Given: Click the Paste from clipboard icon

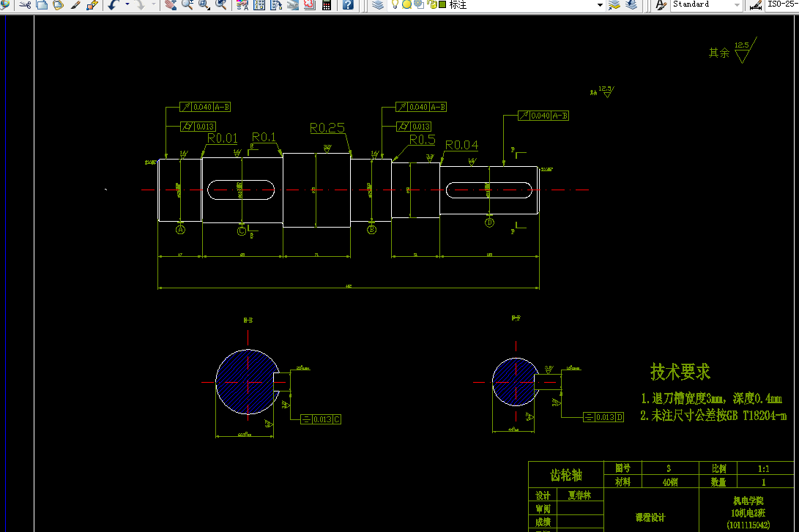Looking at the screenshot, I should pos(58,5).
